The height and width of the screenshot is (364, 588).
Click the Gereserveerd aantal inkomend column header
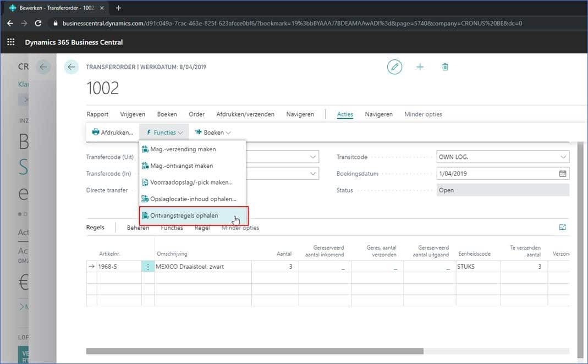[325, 251]
